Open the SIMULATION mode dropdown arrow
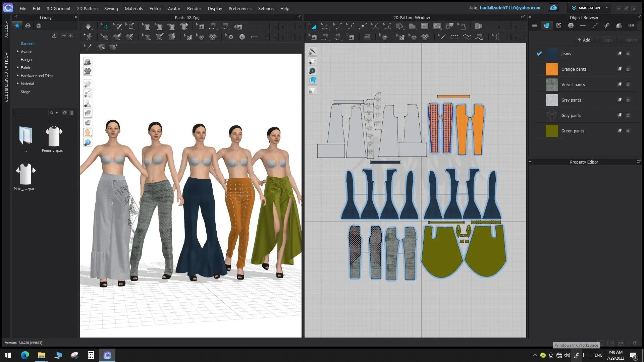Screen dimensions: 644x362 606,8
